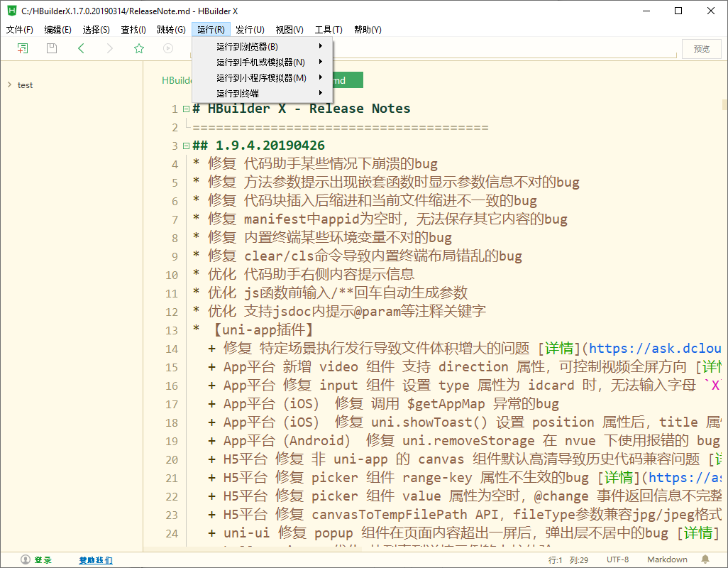The image size is (728, 568).
Task: Open the 文件(F) menu
Action: [x=19, y=30]
